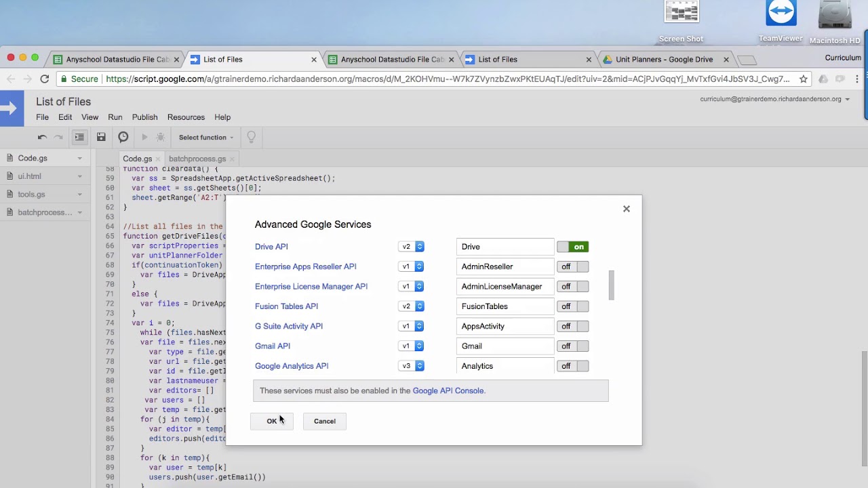Open Enterprise License Manager version dropdown
868x488 pixels.
point(411,286)
